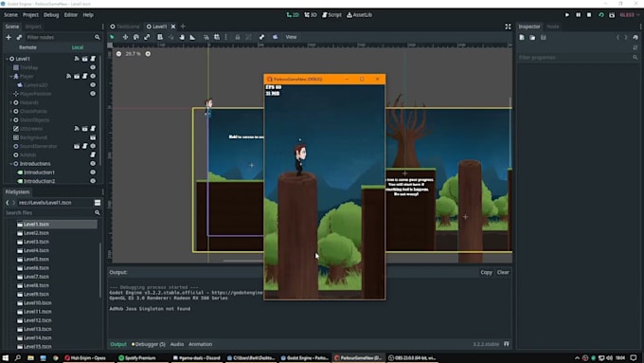Image resolution: width=644 pixels, height=363 pixels.
Task: Open Spotify Premium from the taskbar
Action: (137, 357)
